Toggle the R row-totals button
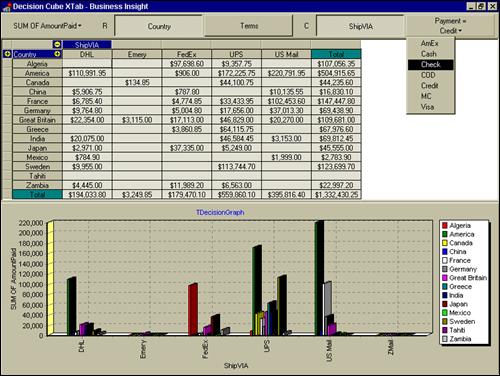The image size is (500, 376). pyautogui.click(x=105, y=26)
